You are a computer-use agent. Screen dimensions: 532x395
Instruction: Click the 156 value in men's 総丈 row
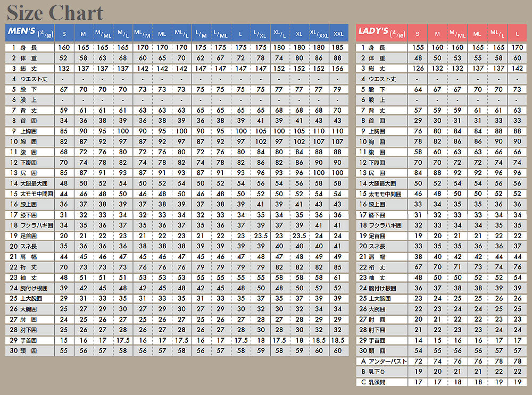[338, 69]
